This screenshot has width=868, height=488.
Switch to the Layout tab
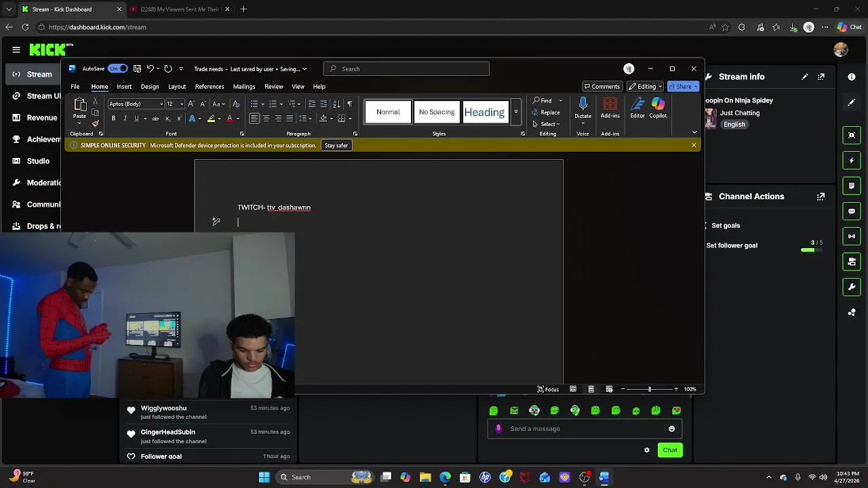click(x=177, y=87)
